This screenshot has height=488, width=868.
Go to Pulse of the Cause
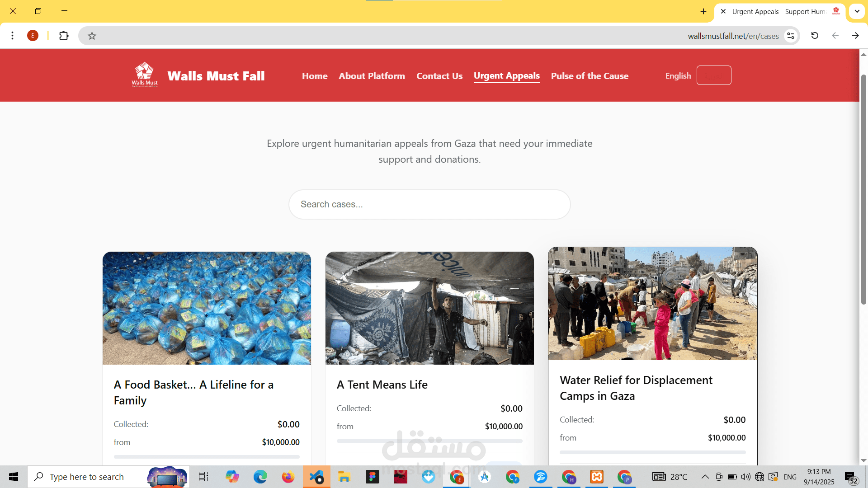click(x=590, y=76)
